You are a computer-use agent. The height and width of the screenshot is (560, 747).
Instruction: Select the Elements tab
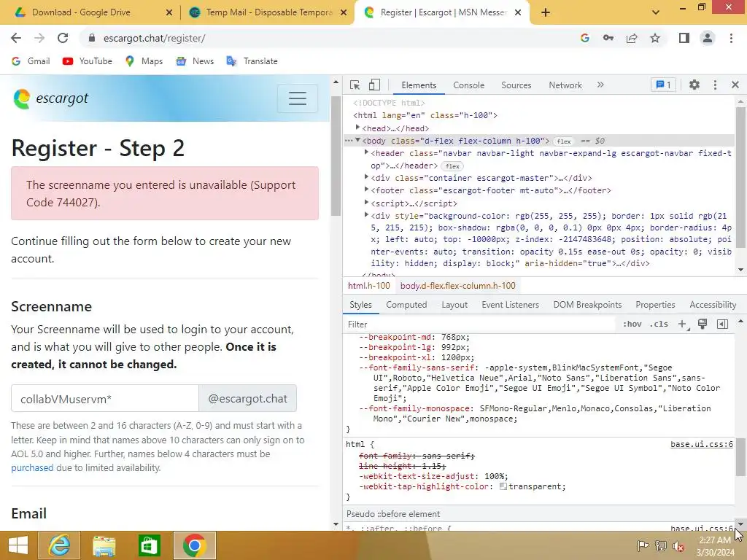(419, 85)
